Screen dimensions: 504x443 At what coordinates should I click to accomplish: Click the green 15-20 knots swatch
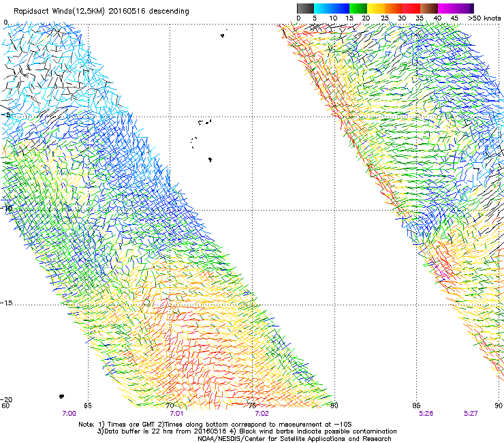click(x=358, y=8)
